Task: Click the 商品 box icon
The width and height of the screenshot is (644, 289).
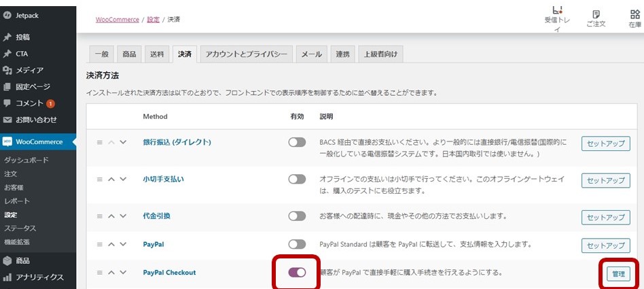Action: [7, 260]
